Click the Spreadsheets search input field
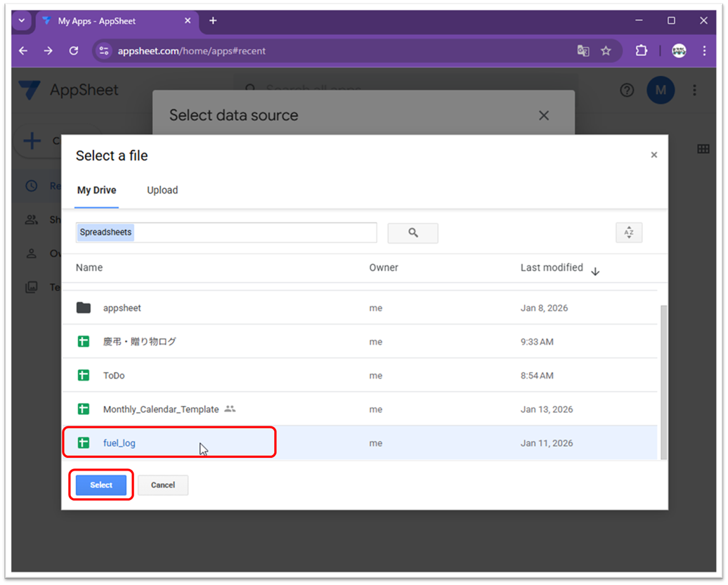Image resolution: width=728 pixels, height=585 pixels. pos(226,232)
